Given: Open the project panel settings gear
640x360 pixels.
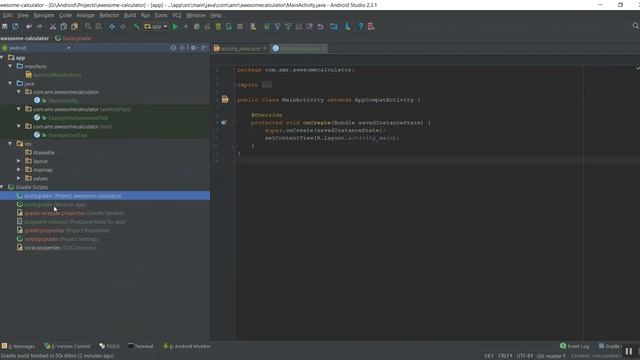Looking at the screenshot, I should coord(193,48).
